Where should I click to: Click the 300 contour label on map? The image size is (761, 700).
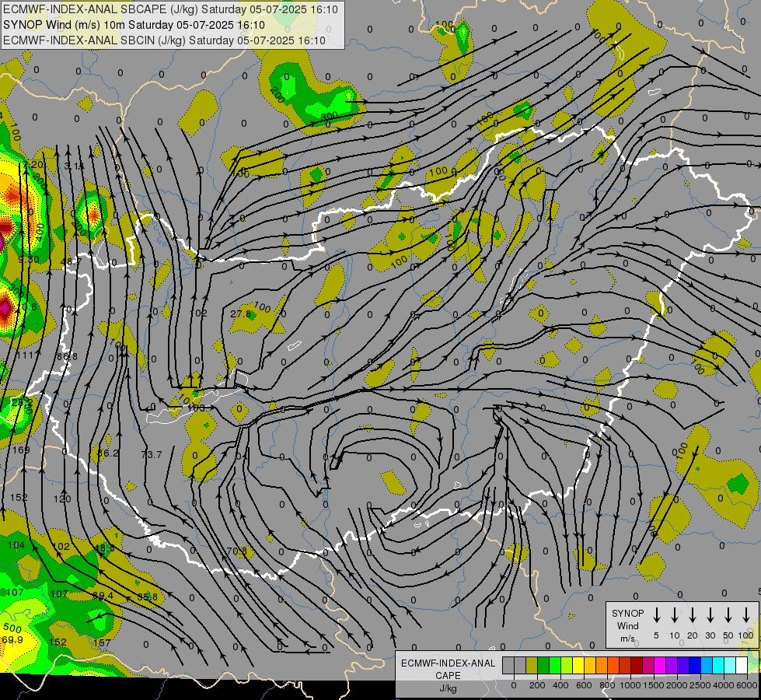point(330,117)
